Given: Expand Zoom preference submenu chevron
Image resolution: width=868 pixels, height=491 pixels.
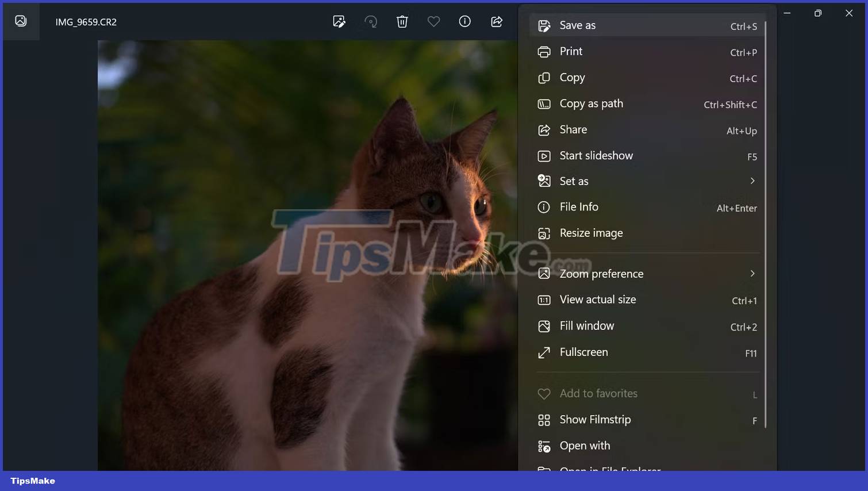Looking at the screenshot, I should (752, 274).
